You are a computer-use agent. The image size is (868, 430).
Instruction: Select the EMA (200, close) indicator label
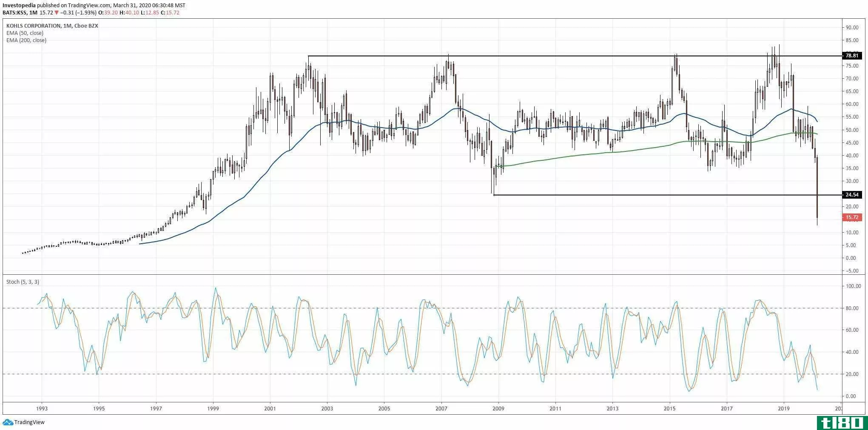click(26, 40)
